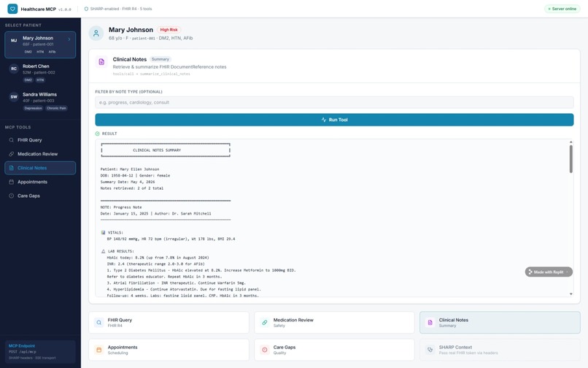Click the Care Gaps alert icon in sidebar
This screenshot has height=368, width=588.
pyautogui.click(x=11, y=196)
